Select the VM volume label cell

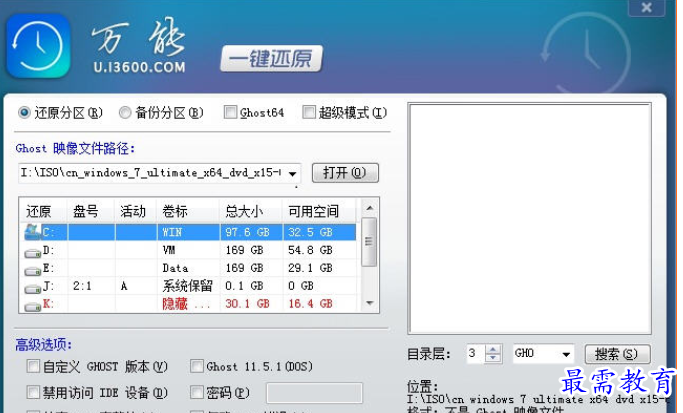[188, 250]
